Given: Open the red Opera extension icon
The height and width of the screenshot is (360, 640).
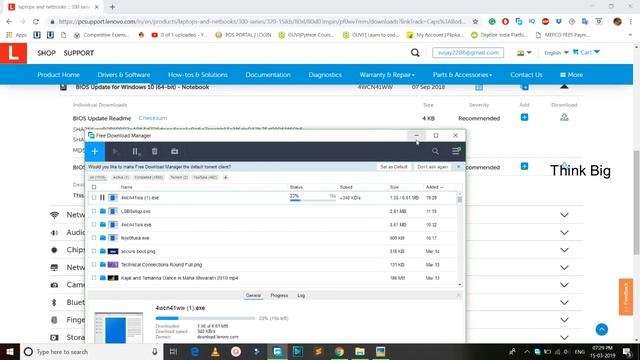Looking at the screenshot, I should pos(505,21).
